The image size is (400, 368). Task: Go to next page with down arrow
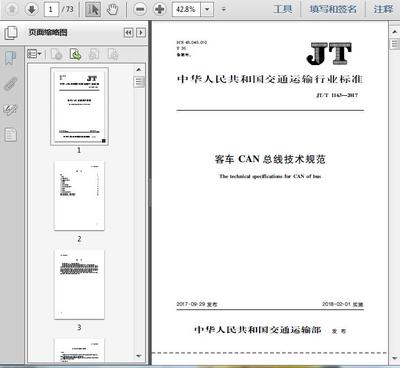[32, 9]
